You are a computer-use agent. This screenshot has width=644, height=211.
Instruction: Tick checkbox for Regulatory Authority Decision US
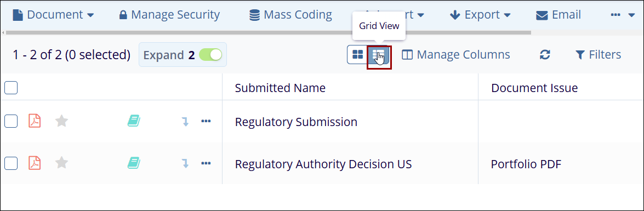pyautogui.click(x=10, y=163)
